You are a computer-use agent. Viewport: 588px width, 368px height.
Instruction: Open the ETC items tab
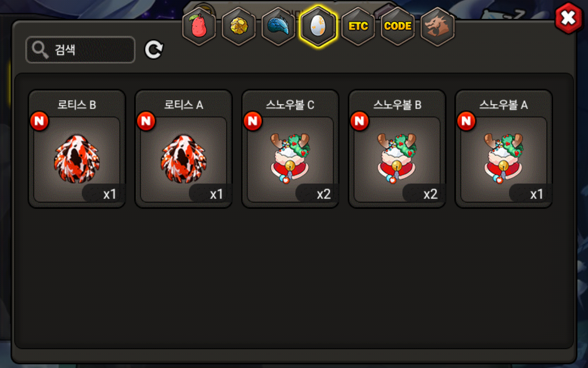tap(358, 26)
